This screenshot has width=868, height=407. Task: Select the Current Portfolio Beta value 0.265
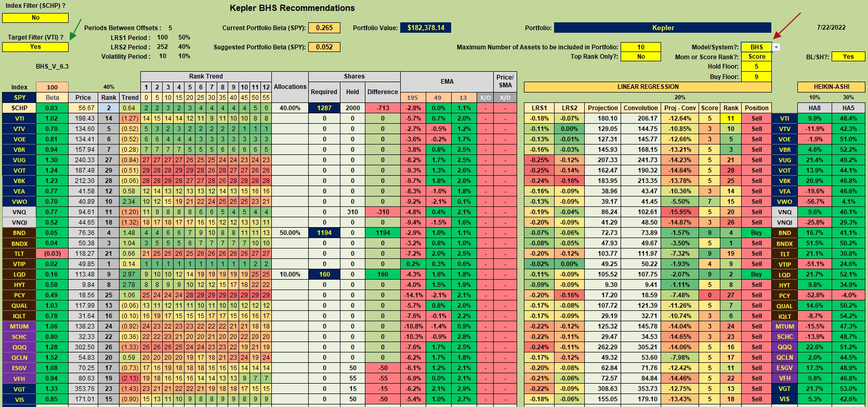[x=324, y=28]
